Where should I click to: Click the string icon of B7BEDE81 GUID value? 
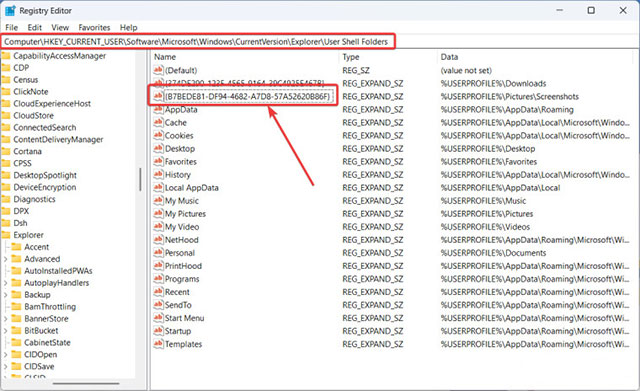(158, 96)
